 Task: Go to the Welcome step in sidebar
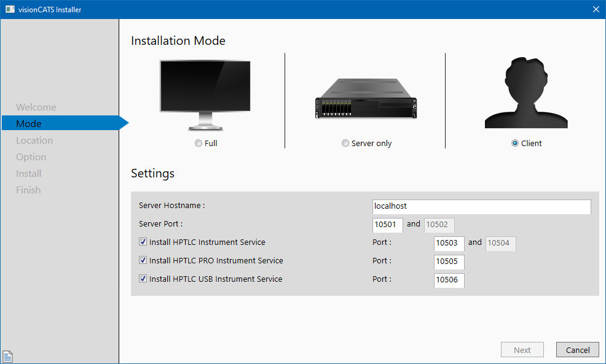(36, 107)
